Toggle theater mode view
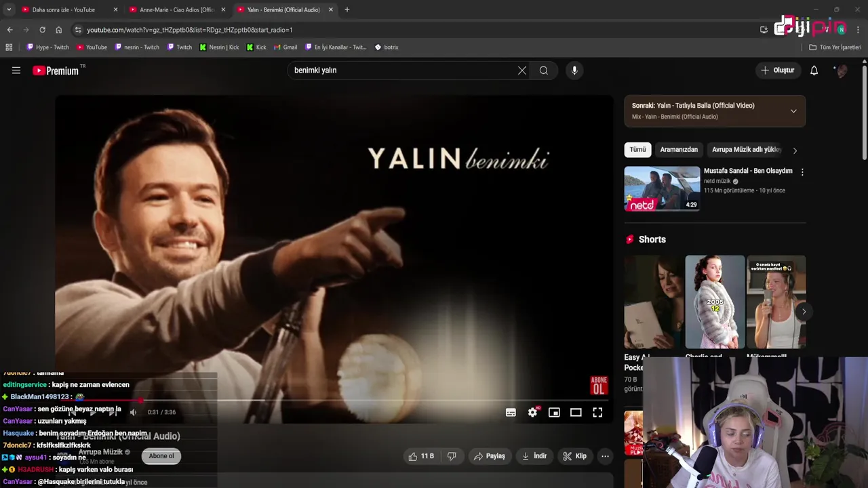 click(x=576, y=412)
